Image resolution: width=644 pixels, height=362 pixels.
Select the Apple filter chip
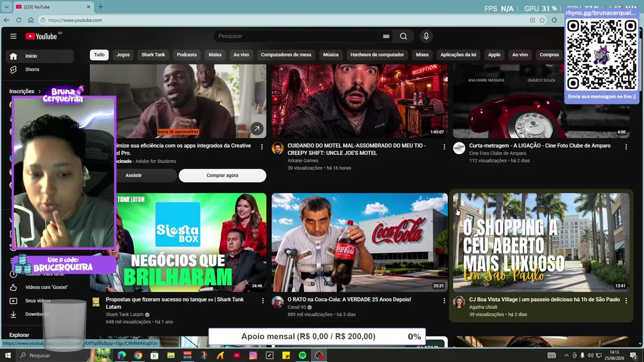point(494,55)
